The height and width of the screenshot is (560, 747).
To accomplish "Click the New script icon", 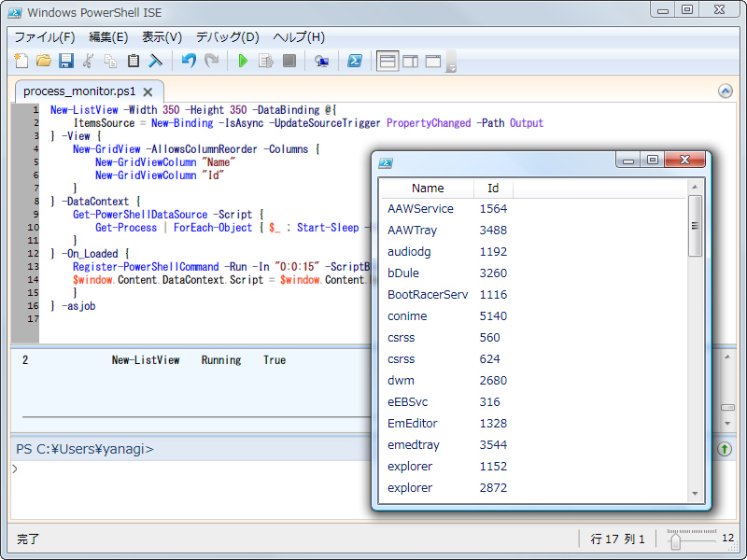I will [x=22, y=62].
